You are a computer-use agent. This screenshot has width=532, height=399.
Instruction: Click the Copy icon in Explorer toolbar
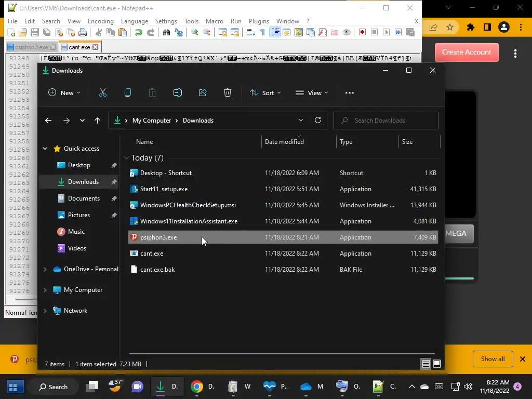[128, 92]
